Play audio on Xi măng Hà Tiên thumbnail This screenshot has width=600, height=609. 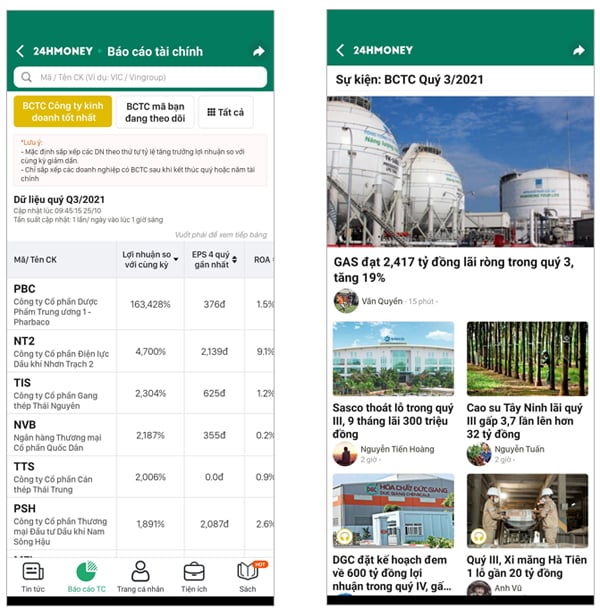(478, 537)
